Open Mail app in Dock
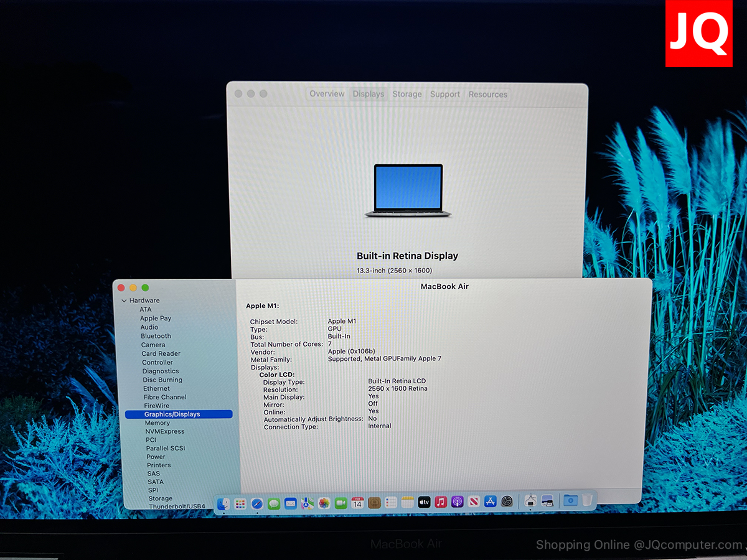This screenshot has height=560, width=747. (x=291, y=503)
